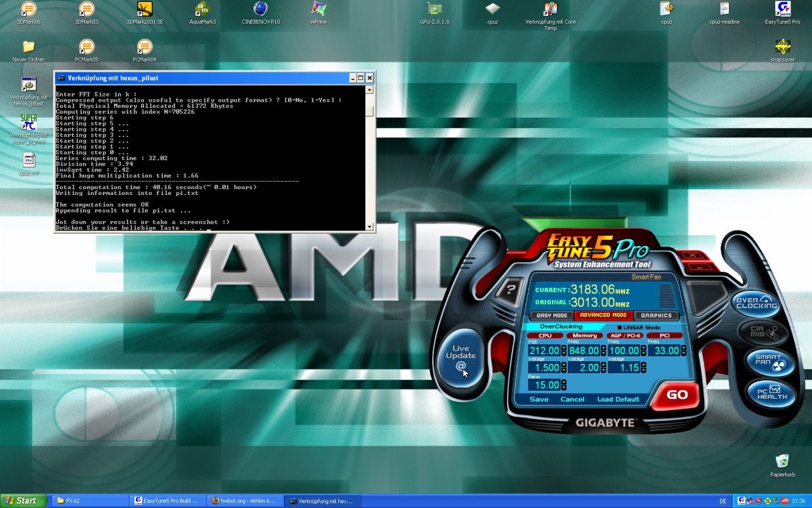The height and width of the screenshot is (508, 812).
Task: Click Save in EasyTune
Action: (x=539, y=399)
